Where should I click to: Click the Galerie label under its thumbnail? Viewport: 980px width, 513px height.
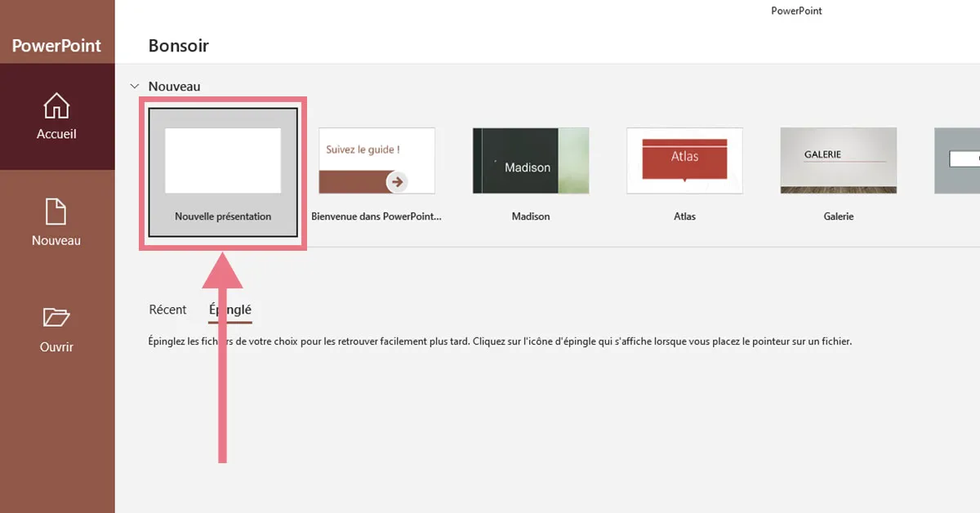(839, 216)
